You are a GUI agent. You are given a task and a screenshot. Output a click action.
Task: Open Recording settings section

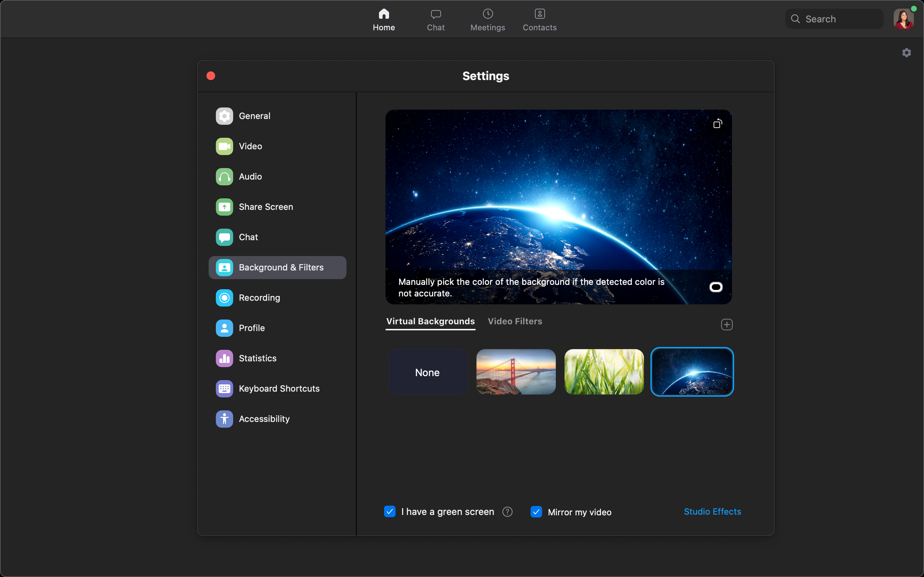(x=260, y=297)
